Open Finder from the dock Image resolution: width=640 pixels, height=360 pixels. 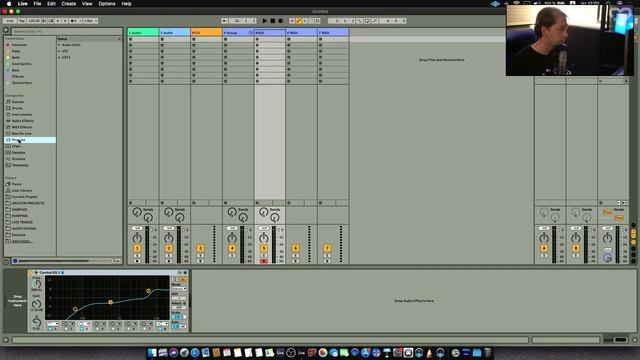[x=152, y=353]
